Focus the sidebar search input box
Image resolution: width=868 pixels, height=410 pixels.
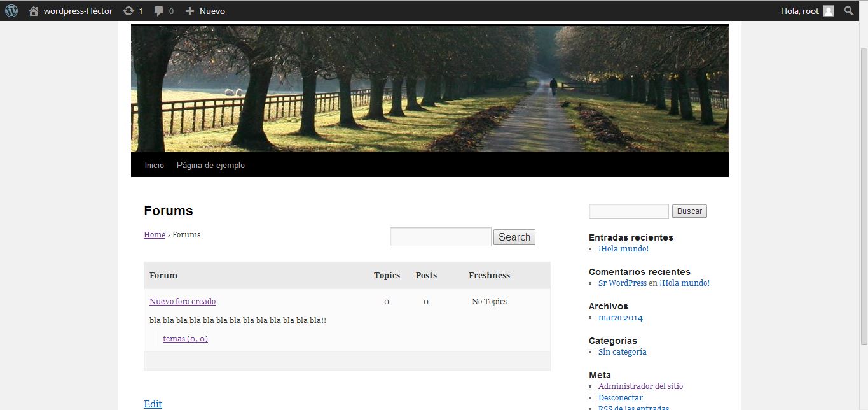(628, 211)
